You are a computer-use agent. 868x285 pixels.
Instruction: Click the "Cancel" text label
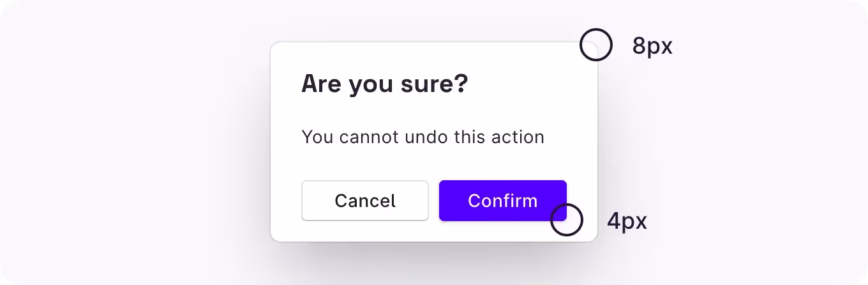coord(364,201)
